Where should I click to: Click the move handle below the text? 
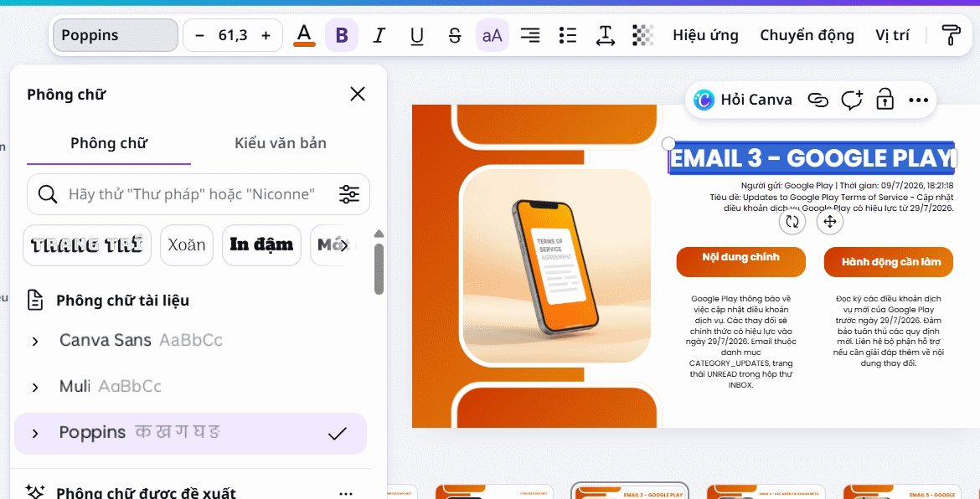[x=830, y=222]
